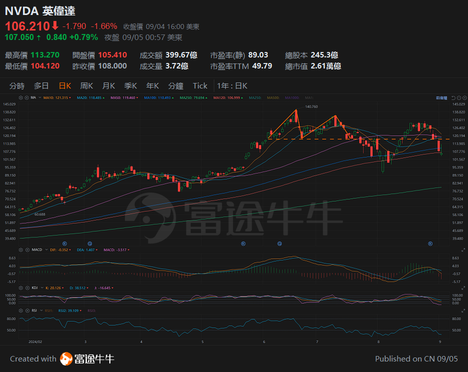Toggle the MA100 line label

point(158,98)
